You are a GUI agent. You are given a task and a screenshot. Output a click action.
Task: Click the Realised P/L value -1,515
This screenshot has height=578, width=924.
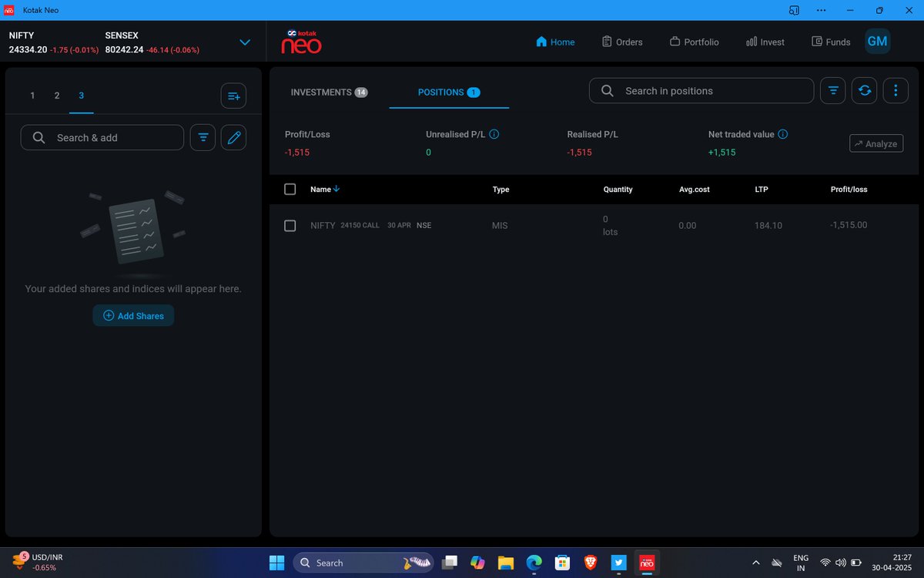click(579, 153)
